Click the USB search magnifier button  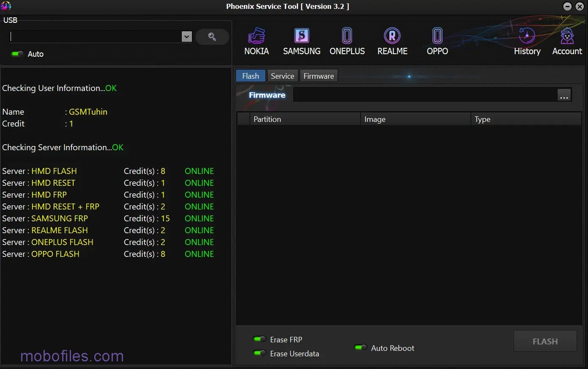tap(212, 37)
